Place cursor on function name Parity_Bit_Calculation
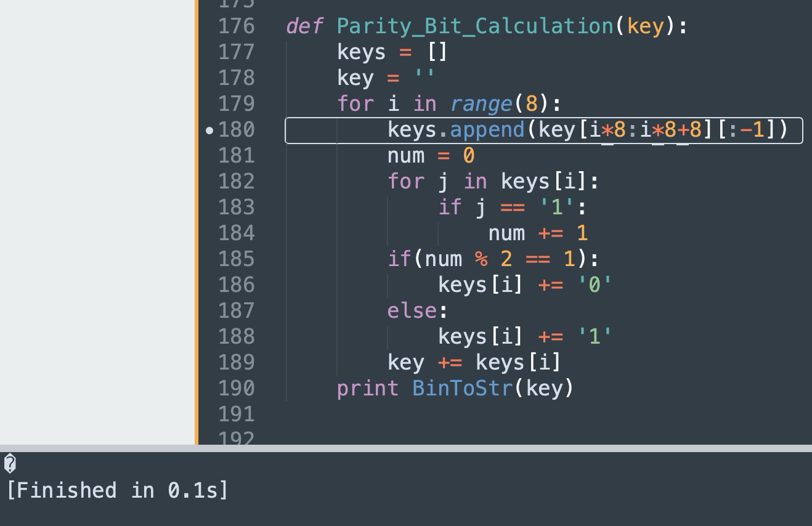The height and width of the screenshot is (526, 812). pos(475,26)
